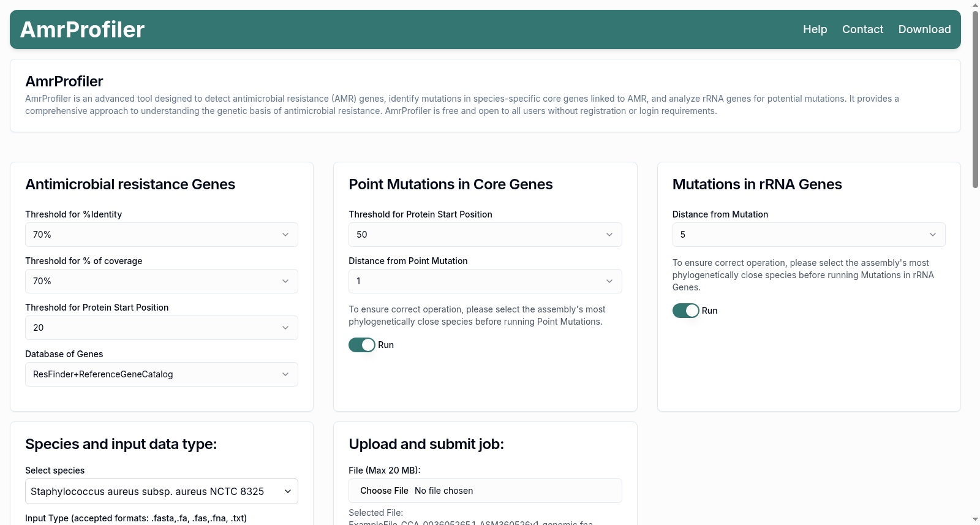Click the "File (Max 20 MB):" label

click(385, 470)
